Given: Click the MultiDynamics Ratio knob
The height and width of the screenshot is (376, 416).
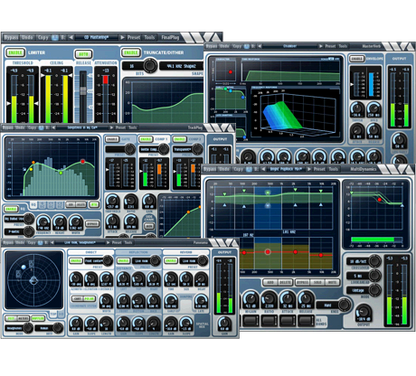Looking at the screenshot, I should coord(269,299).
